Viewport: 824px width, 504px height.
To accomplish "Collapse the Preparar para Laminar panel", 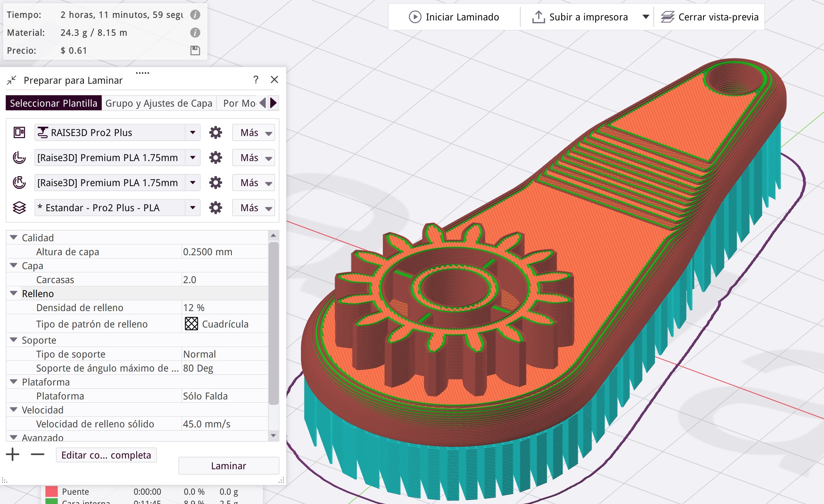I will (11, 80).
